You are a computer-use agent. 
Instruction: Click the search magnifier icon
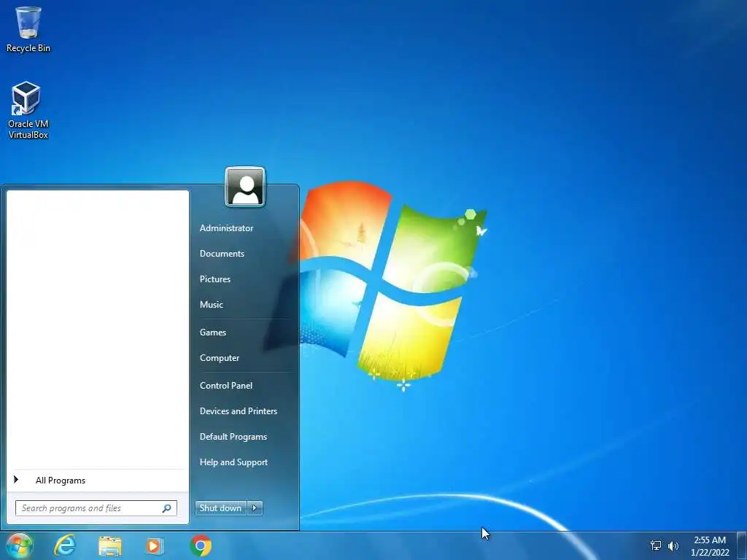(x=167, y=508)
